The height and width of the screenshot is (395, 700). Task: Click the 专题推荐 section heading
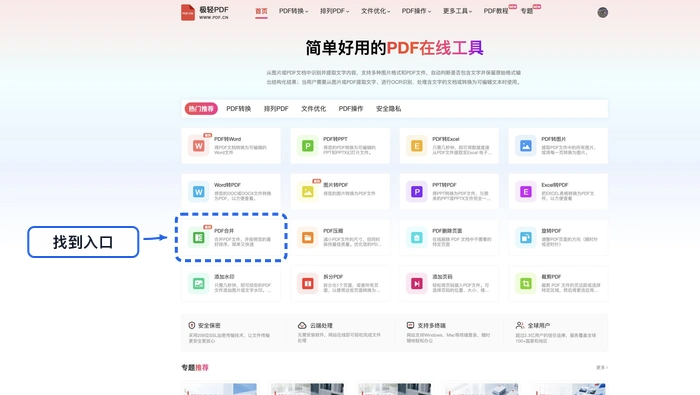(195, 367)
